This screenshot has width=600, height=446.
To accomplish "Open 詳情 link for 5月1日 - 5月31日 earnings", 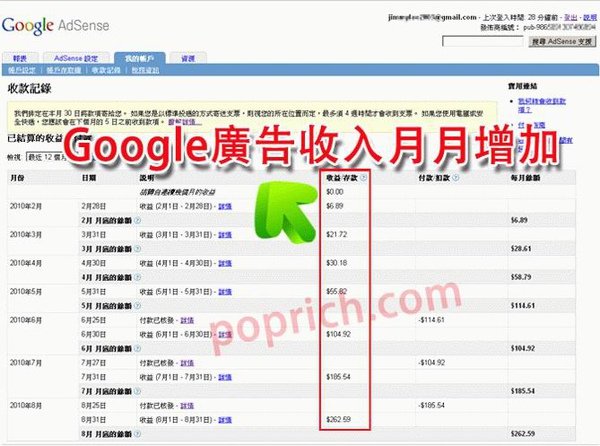I will (225, 292).
